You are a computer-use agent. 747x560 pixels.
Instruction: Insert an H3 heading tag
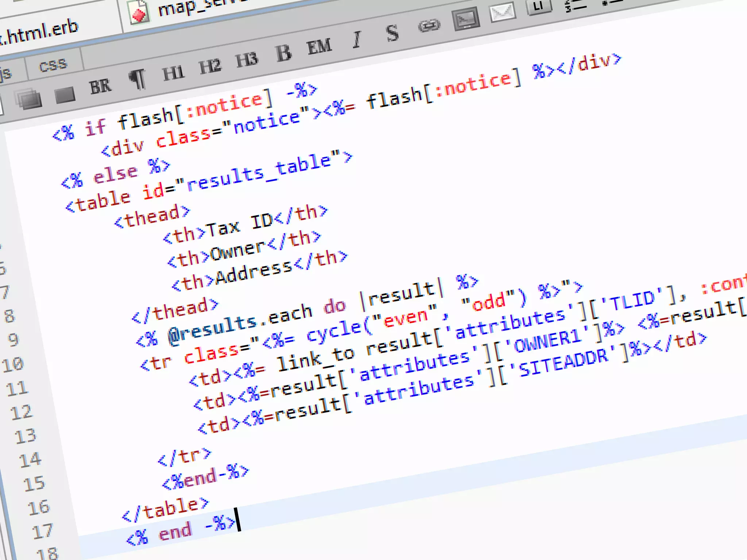[247, 60]
